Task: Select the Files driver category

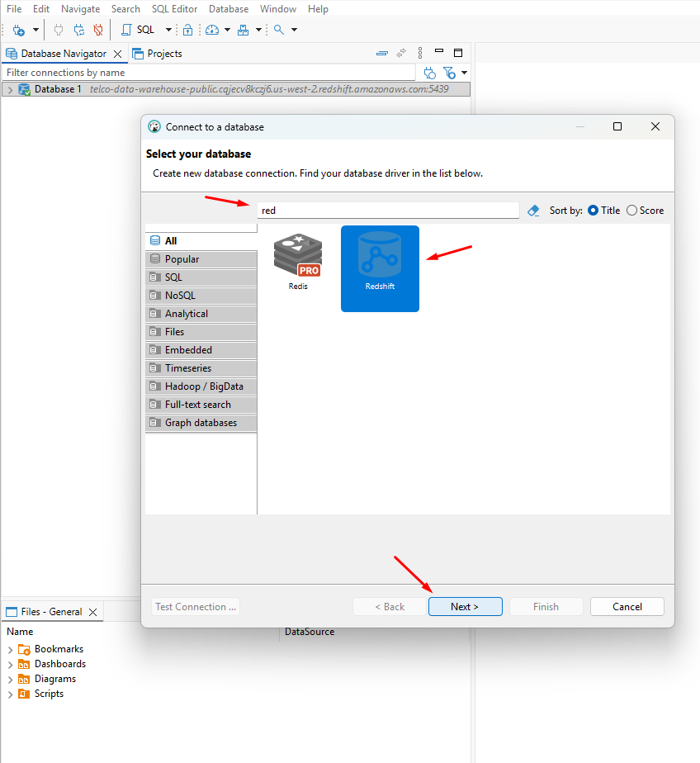Action: pos(201,332)
